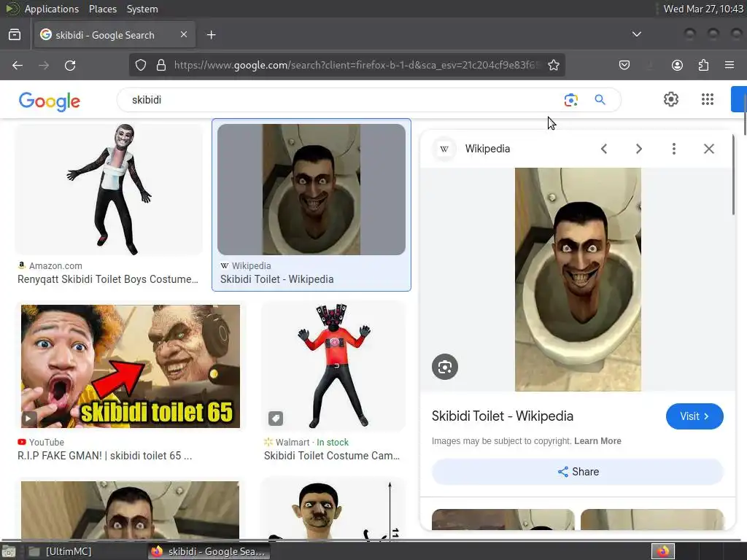Open skibidi toilet 65 YouTube thumbnail
747x560 pixels.
click(x=131, y=366)
